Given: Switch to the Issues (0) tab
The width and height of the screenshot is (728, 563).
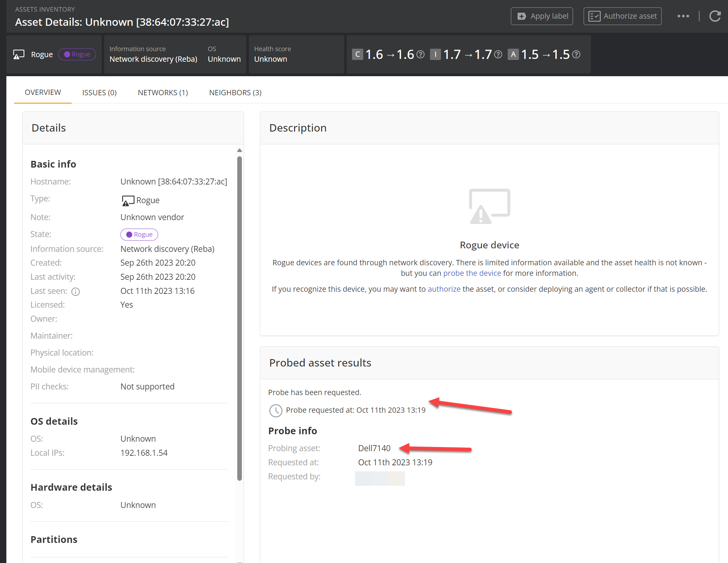Looking at the screenshot, I should pos(99,93).
